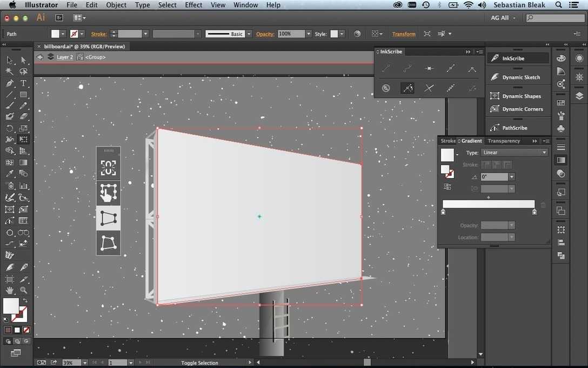This screenshot has height=368, width=588.
Task: Select the Line Segment tool
Action: coord(9,95)
